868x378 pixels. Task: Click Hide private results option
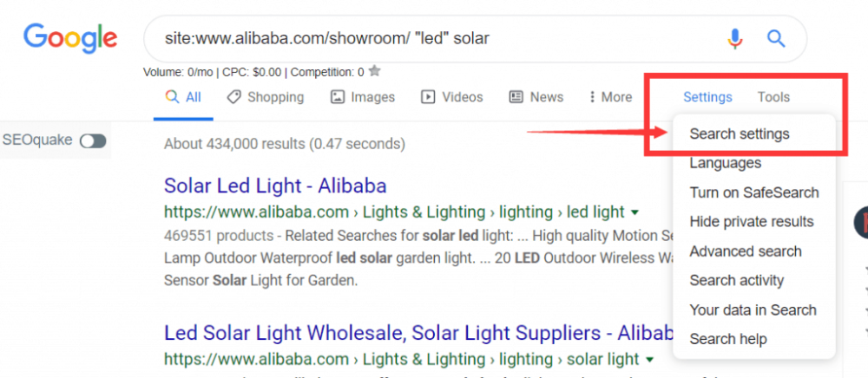coord(751,222)
